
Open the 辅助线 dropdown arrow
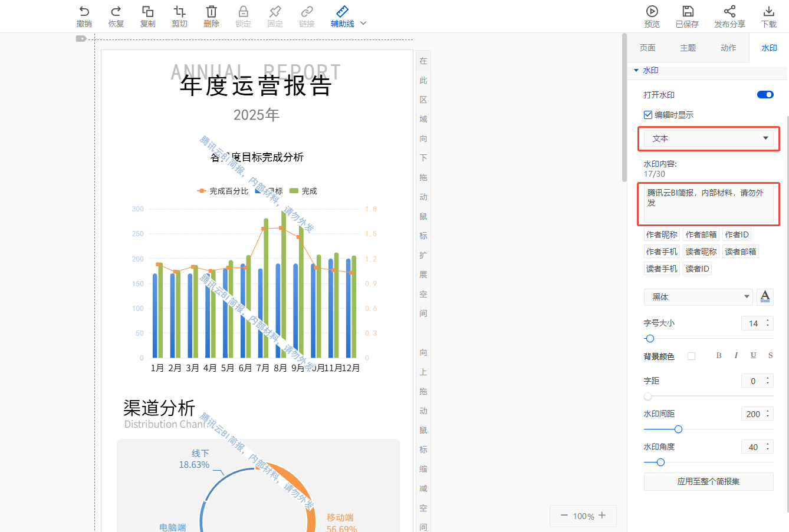pos(363,23)
